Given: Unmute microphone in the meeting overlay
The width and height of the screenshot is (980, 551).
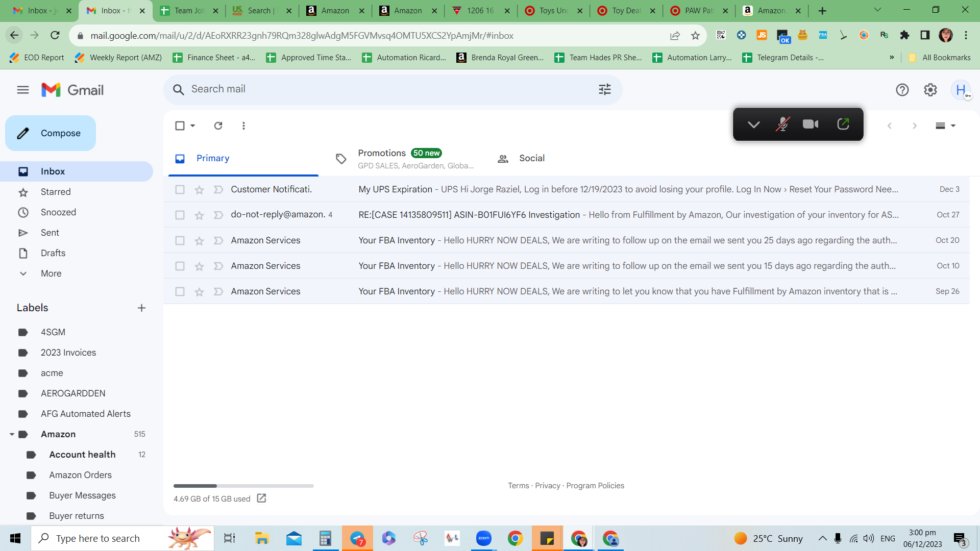Looking at the screenshot, I should click(782, 124).
